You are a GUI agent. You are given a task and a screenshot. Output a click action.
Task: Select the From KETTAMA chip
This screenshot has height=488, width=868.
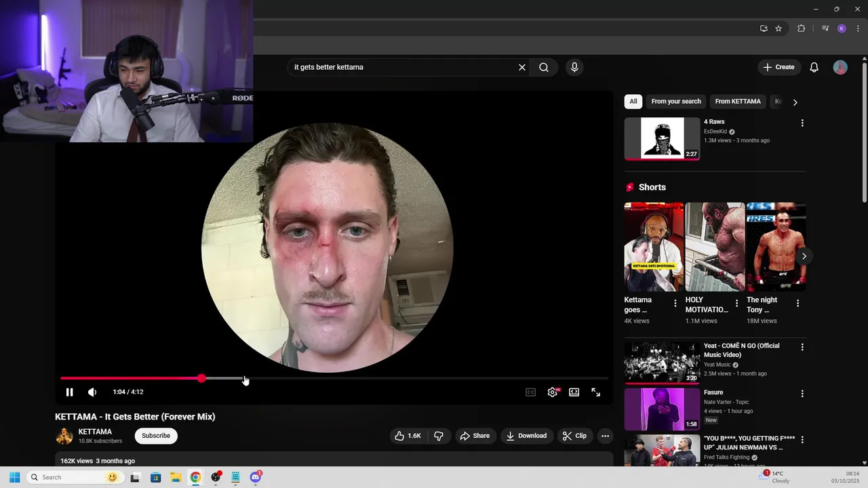(x=738, y=101)
